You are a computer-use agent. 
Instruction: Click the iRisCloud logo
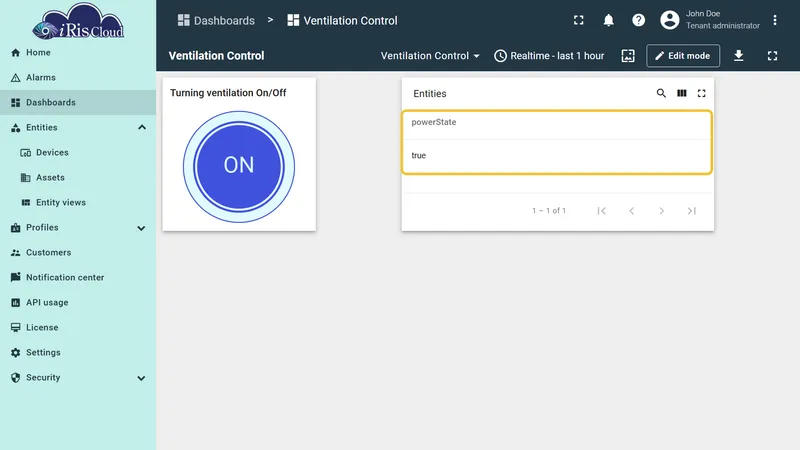tap(78, 21)
